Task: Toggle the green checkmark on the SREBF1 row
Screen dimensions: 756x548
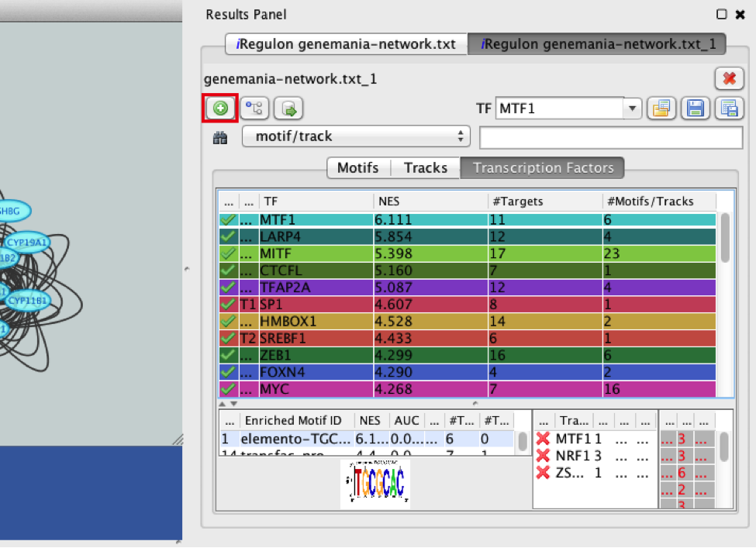Action: click(x=228, y=338)
